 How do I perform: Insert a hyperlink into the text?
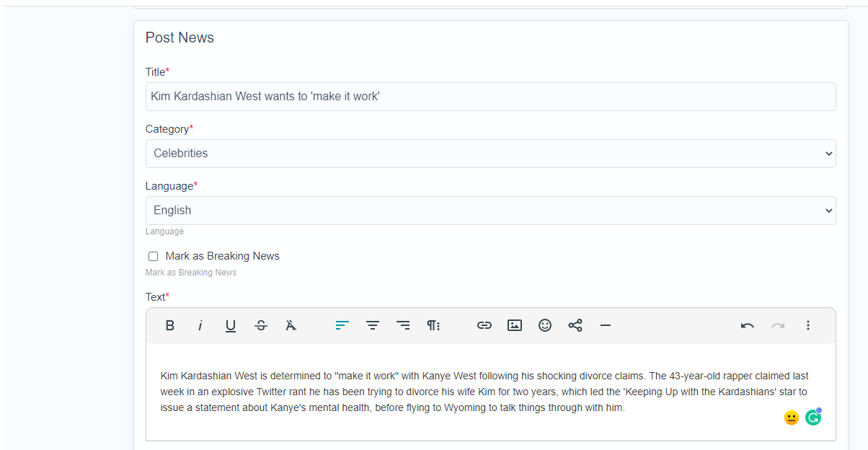tap(484, 325)
